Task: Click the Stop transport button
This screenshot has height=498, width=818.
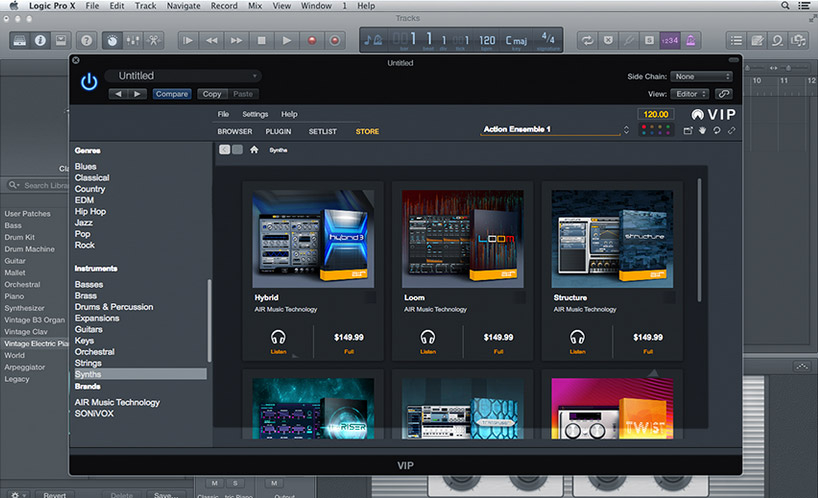Action: (x=261, y=40)
